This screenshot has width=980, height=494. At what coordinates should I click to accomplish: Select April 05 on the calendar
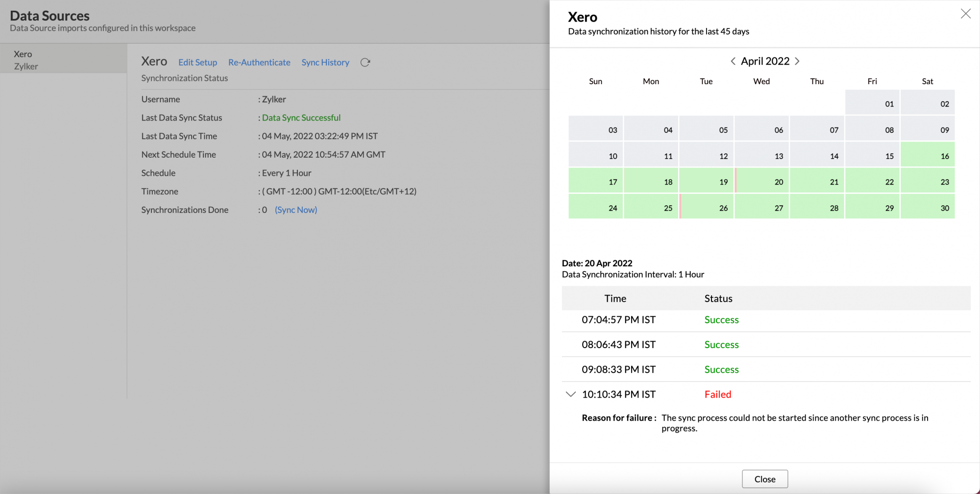(x=707, y=128)
